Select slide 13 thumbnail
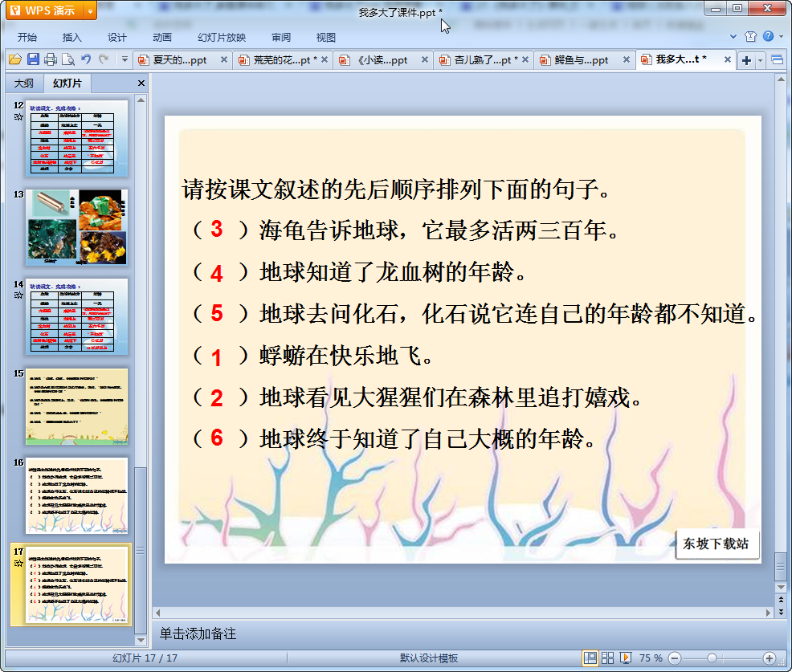 [77, 227]
